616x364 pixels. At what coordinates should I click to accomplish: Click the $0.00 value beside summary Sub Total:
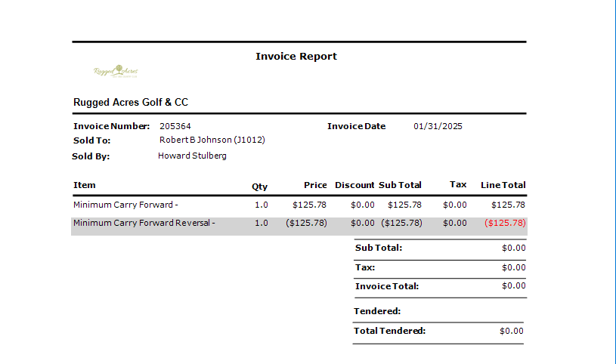514,248
